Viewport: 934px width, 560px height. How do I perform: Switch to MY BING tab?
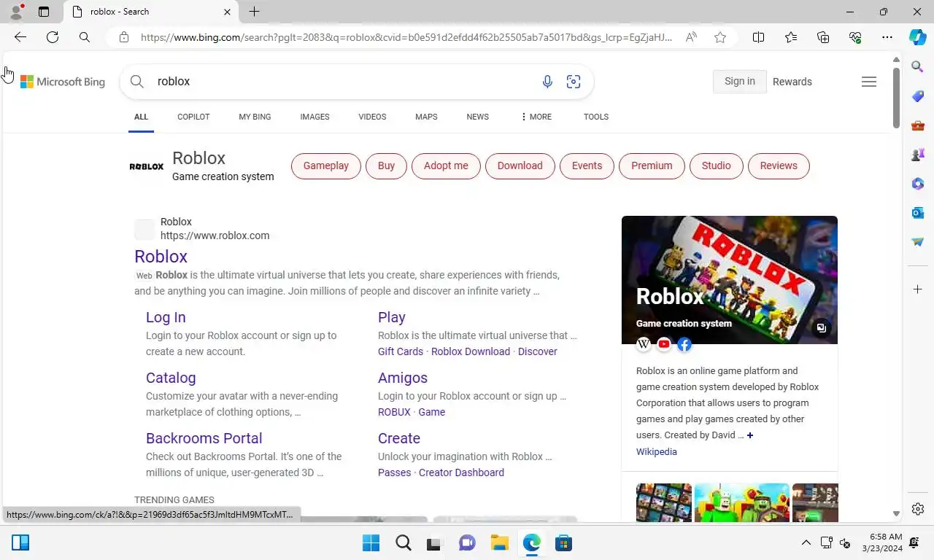pos(255,117)
